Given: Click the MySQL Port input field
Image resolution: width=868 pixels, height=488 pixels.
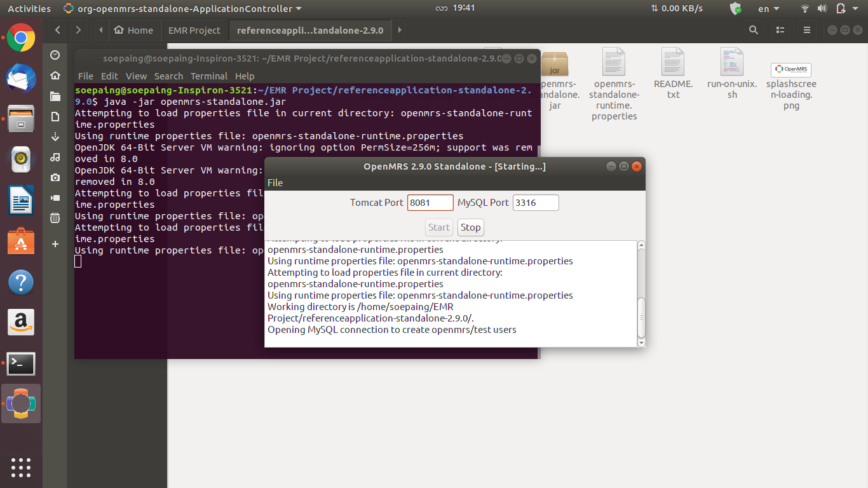Looking at the screenshot, I should pyautogui.click(x=536, y=203).
